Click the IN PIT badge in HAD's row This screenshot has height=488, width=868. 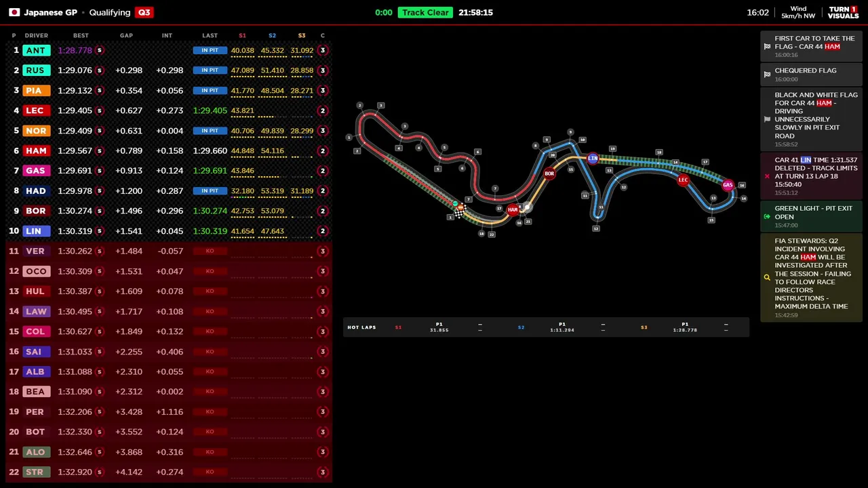210,190
